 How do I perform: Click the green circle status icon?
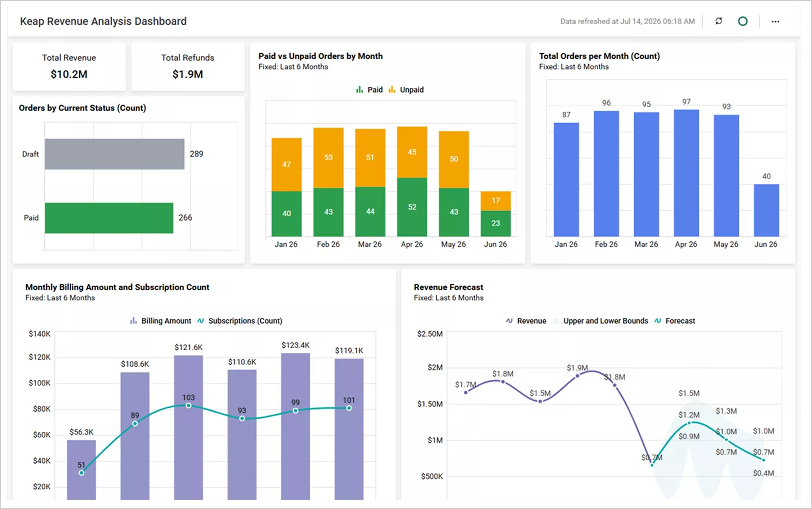pyautogui.click(x=743, y=21)
